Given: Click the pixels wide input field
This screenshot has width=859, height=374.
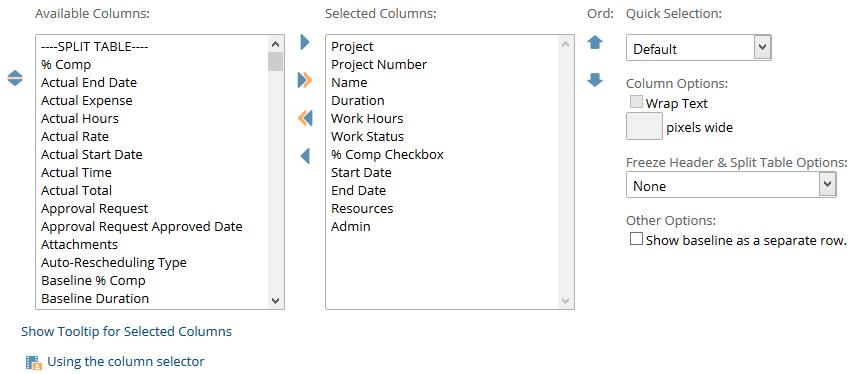Looking at the screenshot, I should 644,126.
